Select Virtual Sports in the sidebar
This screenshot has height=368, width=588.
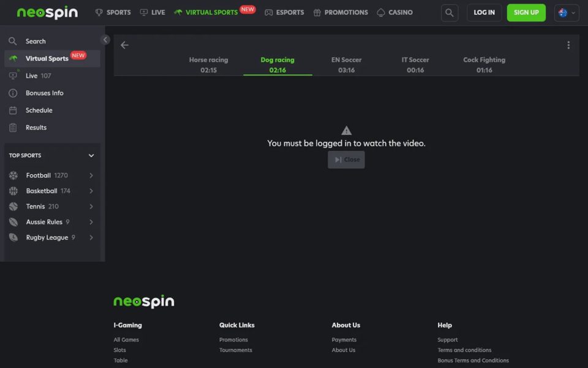(52, 59)
